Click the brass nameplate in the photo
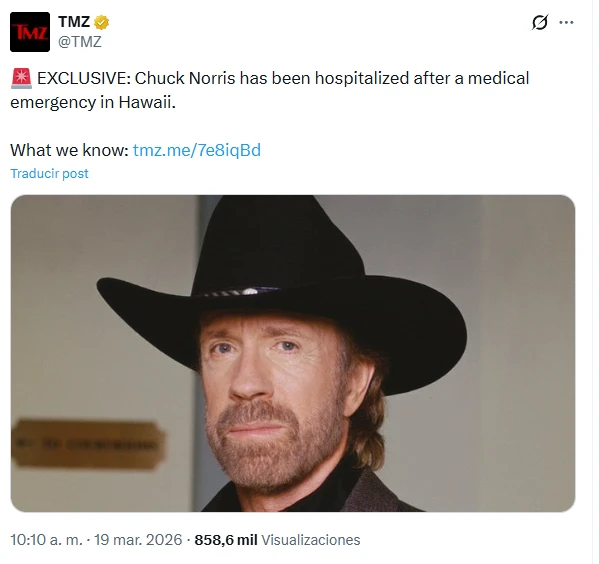 (x=89, y=444)
